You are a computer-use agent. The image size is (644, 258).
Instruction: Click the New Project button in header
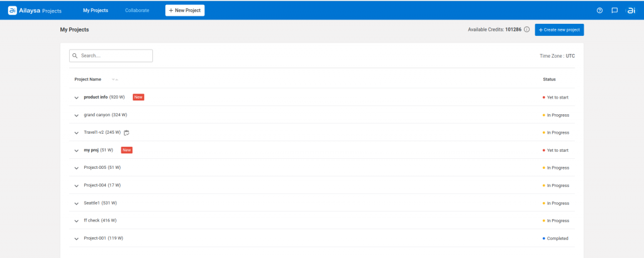click(185, 11)
